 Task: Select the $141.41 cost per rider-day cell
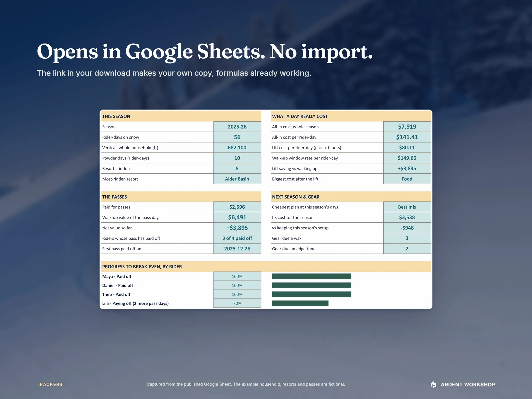point(407,137)
